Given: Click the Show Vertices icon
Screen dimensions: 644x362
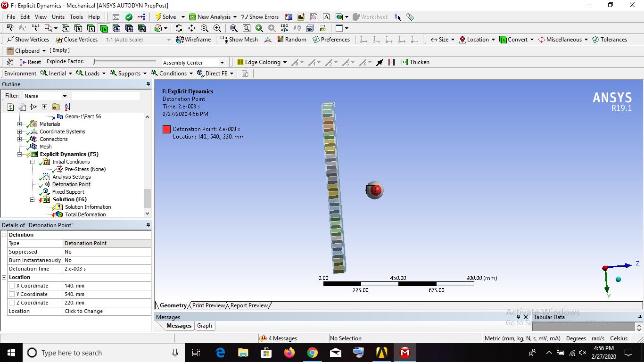Looking at the screenshot, I should pos(10,40).
